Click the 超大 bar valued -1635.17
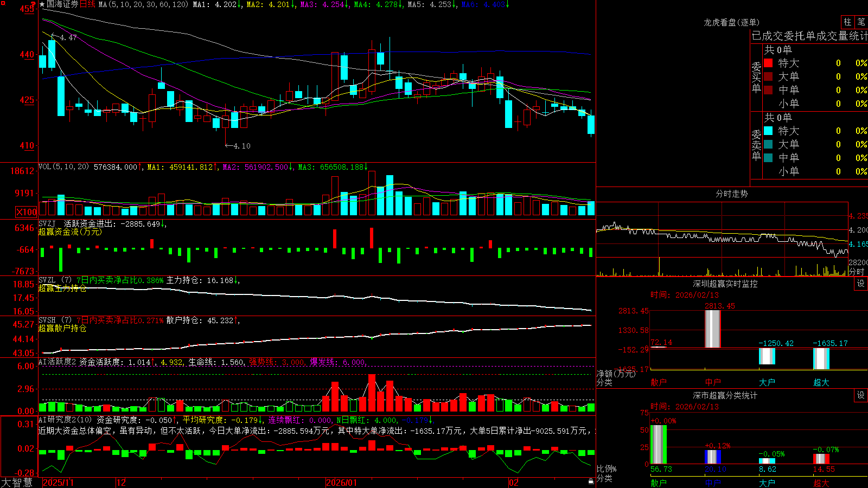This screenshot has height=488, width=868. (x=821, y=358)
